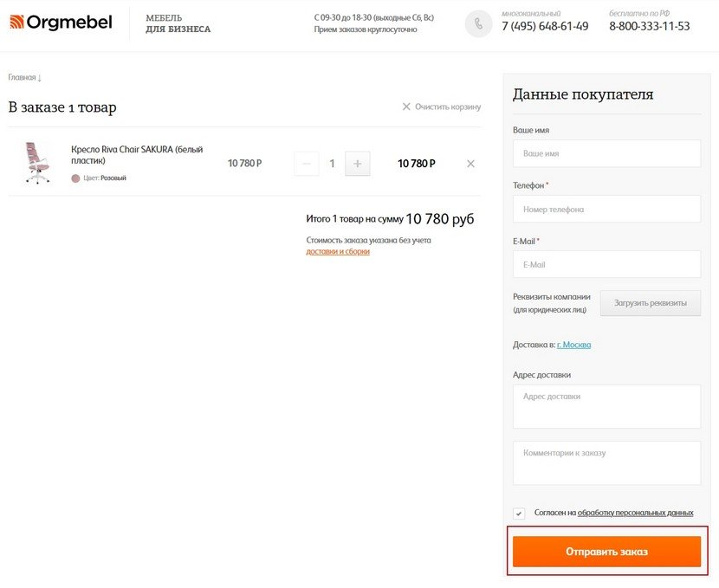
Task: Open the доставки и сборки link
Action: (x=338, y=251)
